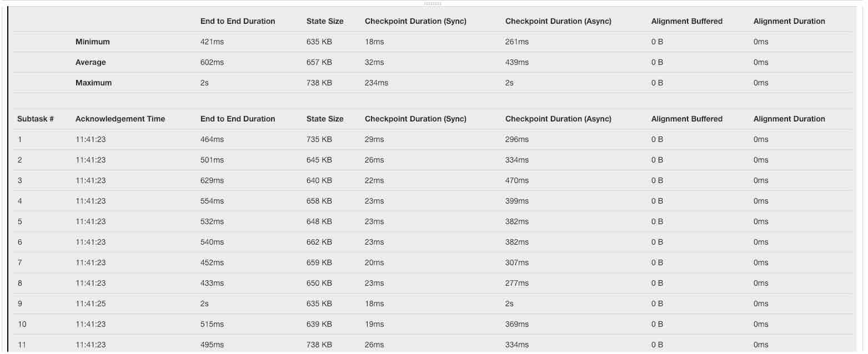Click the 11:41:25 acknowledgement time cell
This screenshot has height=354, width=868.
pyautogui.click(x=91, y=304)
